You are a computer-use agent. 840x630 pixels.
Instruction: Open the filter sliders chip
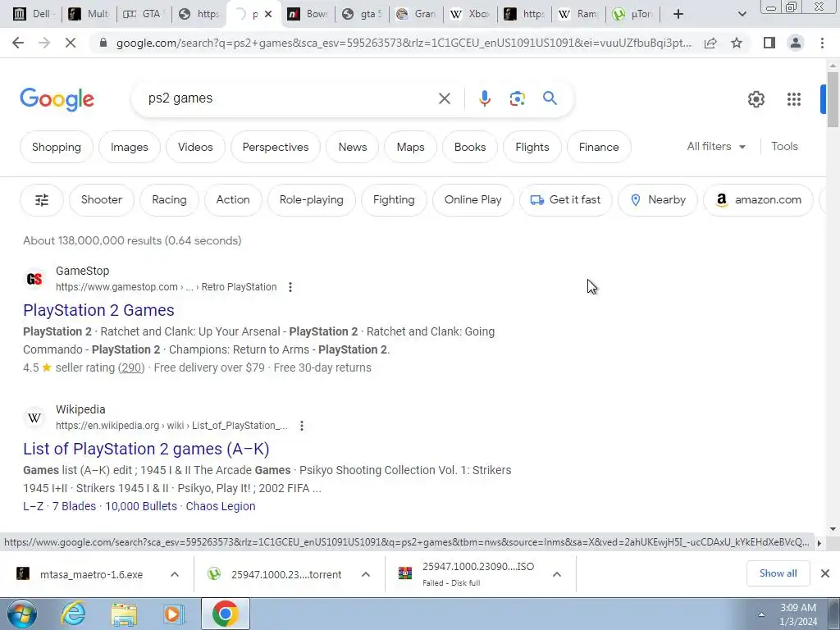click(x=42, y=200)
